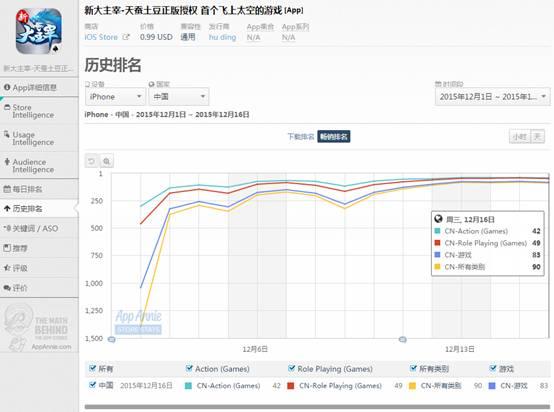Click the left timeline range handle
This screenshot has width=554, height=412.
coord(111,340)
